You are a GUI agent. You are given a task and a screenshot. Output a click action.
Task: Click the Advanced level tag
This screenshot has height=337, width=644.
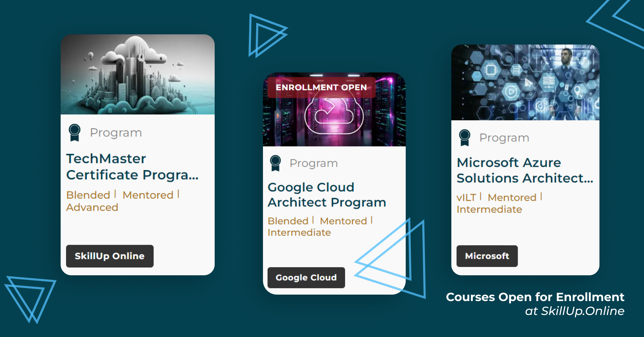click(92, 207)
